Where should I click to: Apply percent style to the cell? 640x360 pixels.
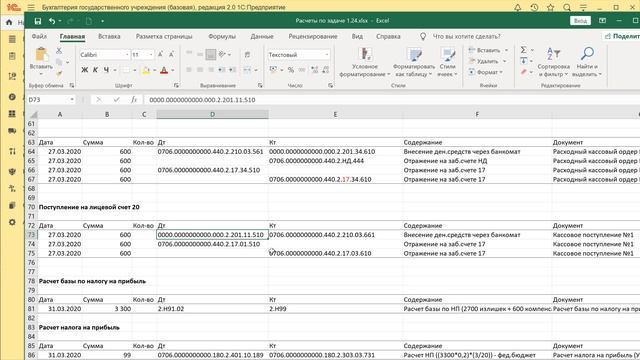291,70
